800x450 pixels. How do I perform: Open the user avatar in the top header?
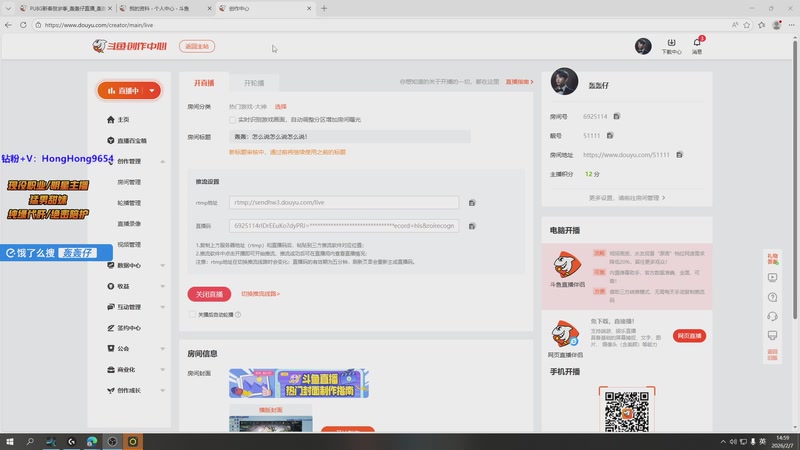tap(643, 46)
